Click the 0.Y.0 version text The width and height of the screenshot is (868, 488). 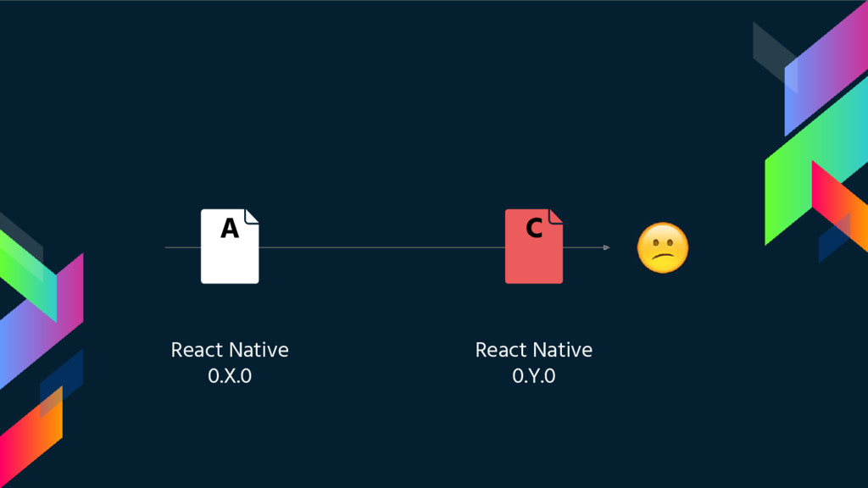pos(534,376)
